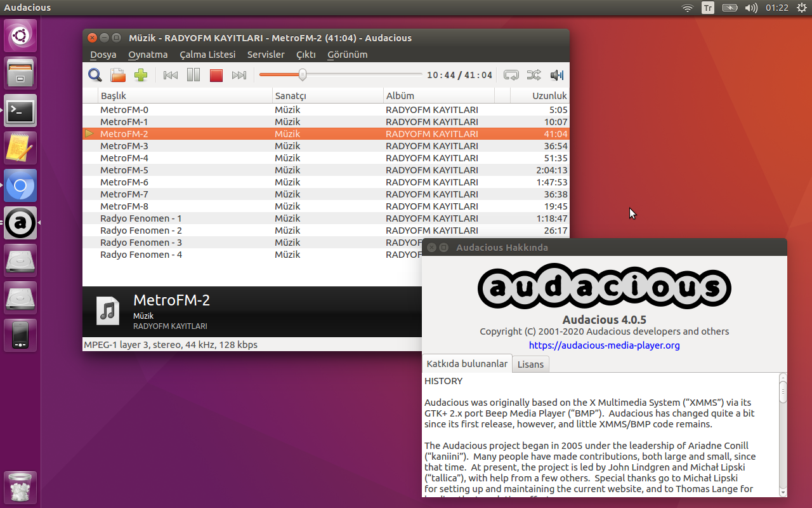
Task: Open the Çalma Listesi menu
Action: coord(207,55)
